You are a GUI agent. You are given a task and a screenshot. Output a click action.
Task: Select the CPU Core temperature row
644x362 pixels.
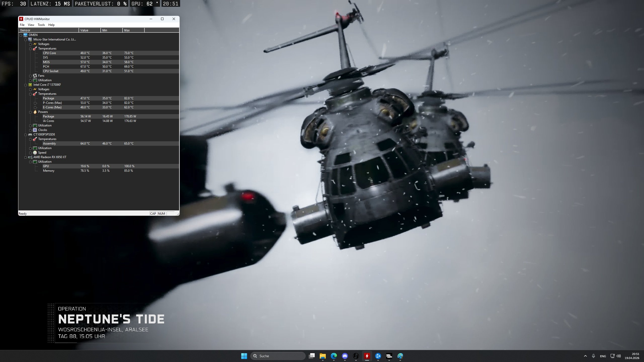coord(49,53)
